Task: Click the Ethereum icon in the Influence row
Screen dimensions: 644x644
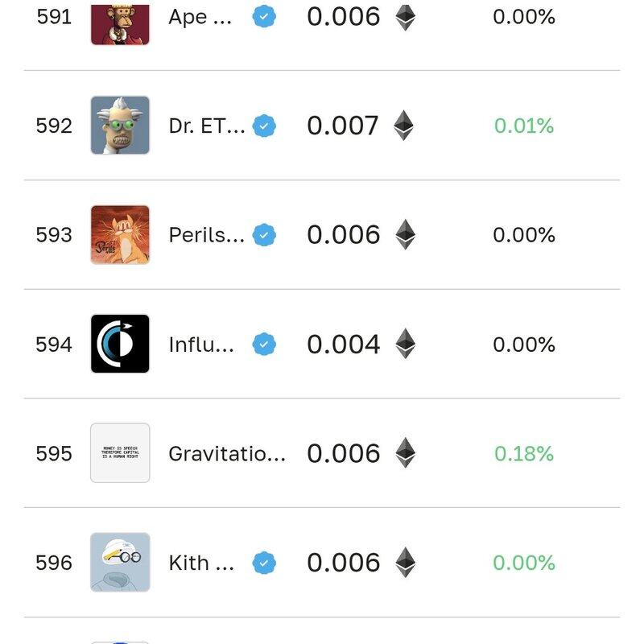Action: coord(405,345)
